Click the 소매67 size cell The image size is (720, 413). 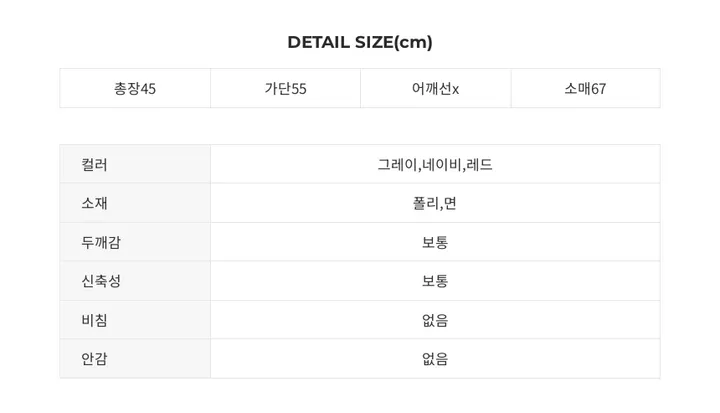click(x=585, y=88)
